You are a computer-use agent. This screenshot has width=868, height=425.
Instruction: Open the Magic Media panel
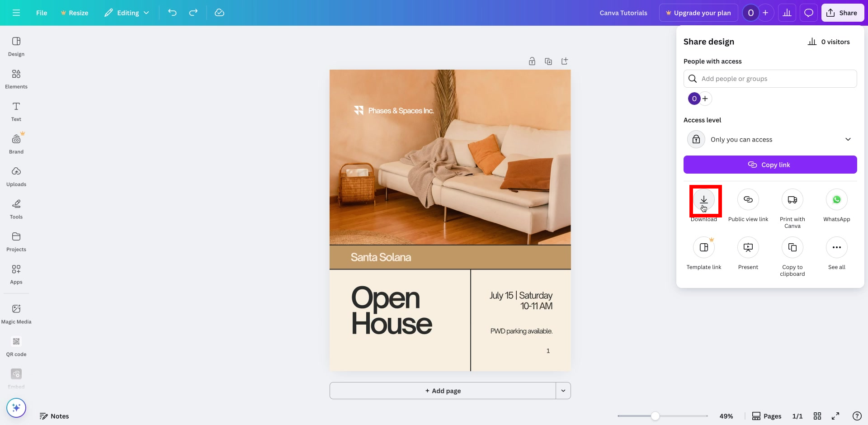(16, 313)
